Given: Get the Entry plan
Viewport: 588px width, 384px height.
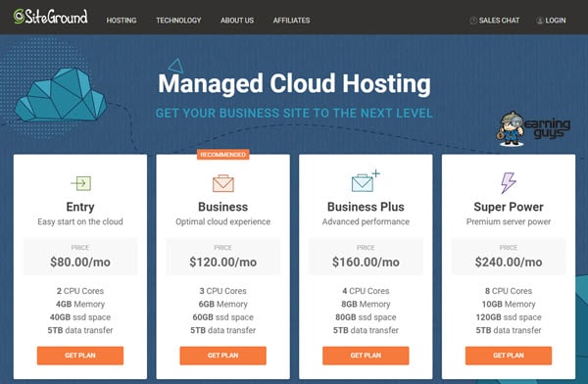Looking at the screenshot, I should click(x=80, y=356).
